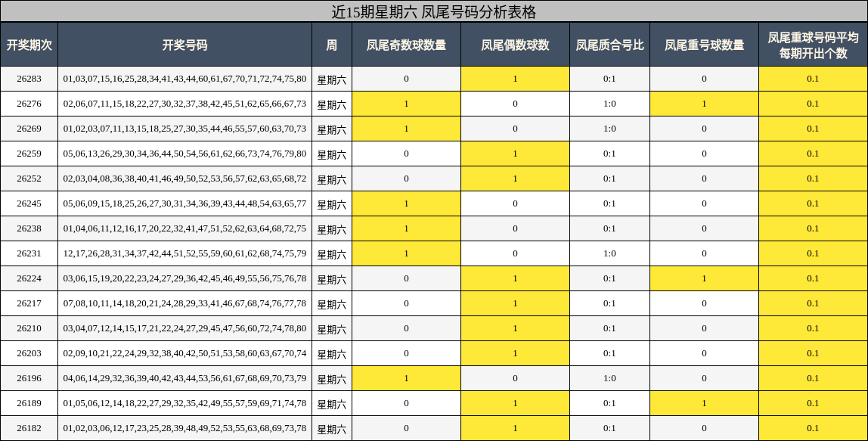
Task: Click period number 26203
Action: (29, 353)
